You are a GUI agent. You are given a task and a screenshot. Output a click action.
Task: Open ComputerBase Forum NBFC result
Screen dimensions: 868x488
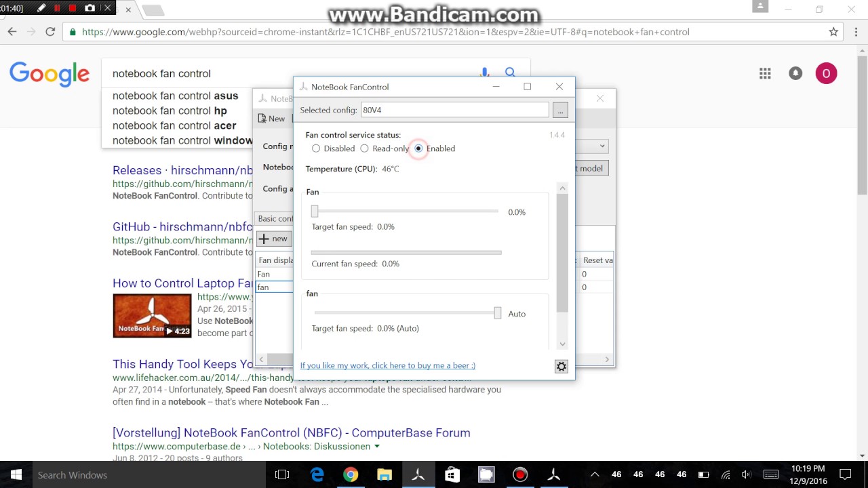click(292, 432)
